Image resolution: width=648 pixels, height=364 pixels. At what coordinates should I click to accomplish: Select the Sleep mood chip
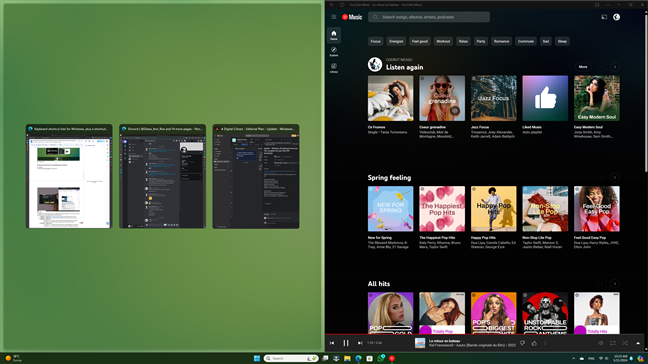click(562, 41)
